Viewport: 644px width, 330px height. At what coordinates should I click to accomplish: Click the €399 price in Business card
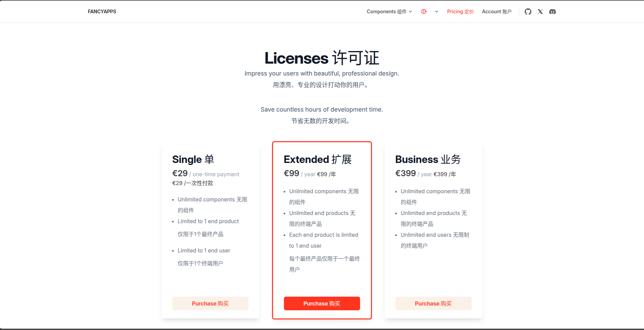tap(405, 174)
